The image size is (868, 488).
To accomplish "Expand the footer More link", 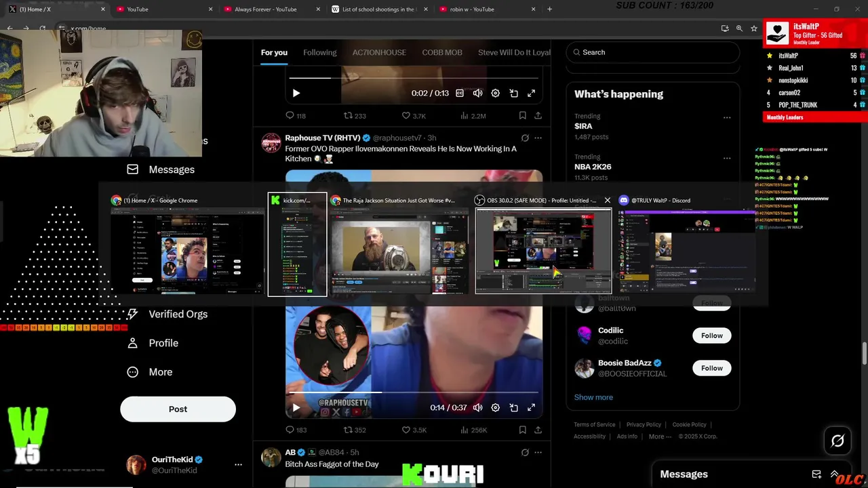I will click(x=660, y=436).
